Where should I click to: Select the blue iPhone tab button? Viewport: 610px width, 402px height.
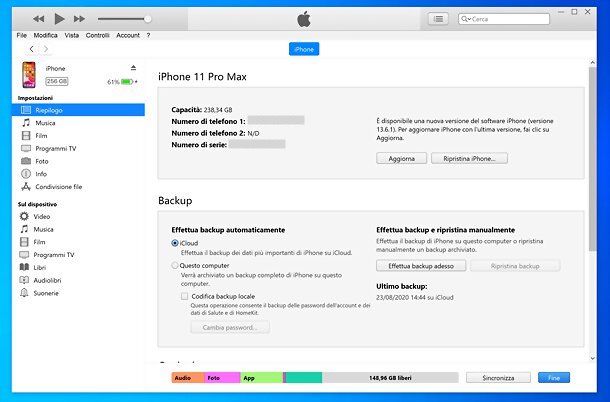pyautogui.click(x=304, y=49)
